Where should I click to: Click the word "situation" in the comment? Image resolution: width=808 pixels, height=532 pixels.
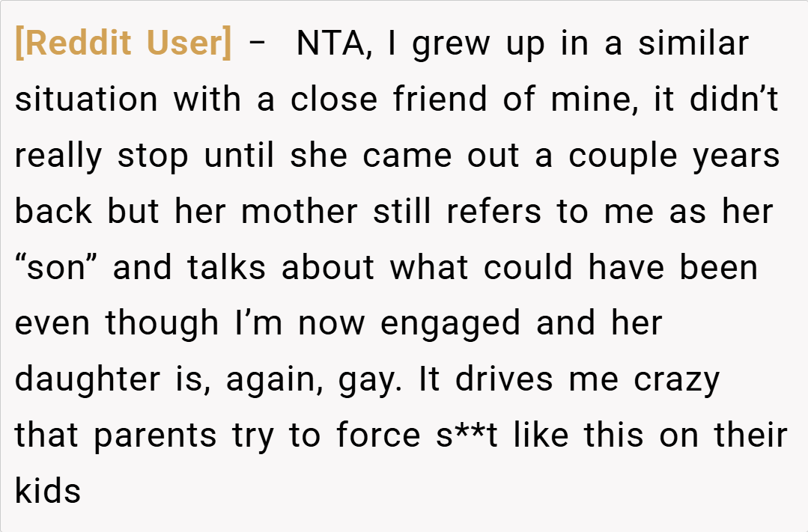pyautogui.click(x=87, y=100)
